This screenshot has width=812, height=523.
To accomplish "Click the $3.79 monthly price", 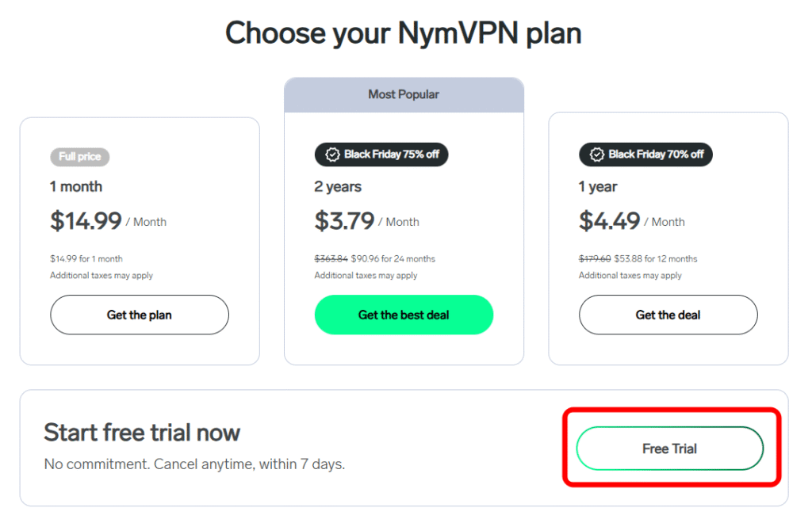I will click(x=345, y=222).
